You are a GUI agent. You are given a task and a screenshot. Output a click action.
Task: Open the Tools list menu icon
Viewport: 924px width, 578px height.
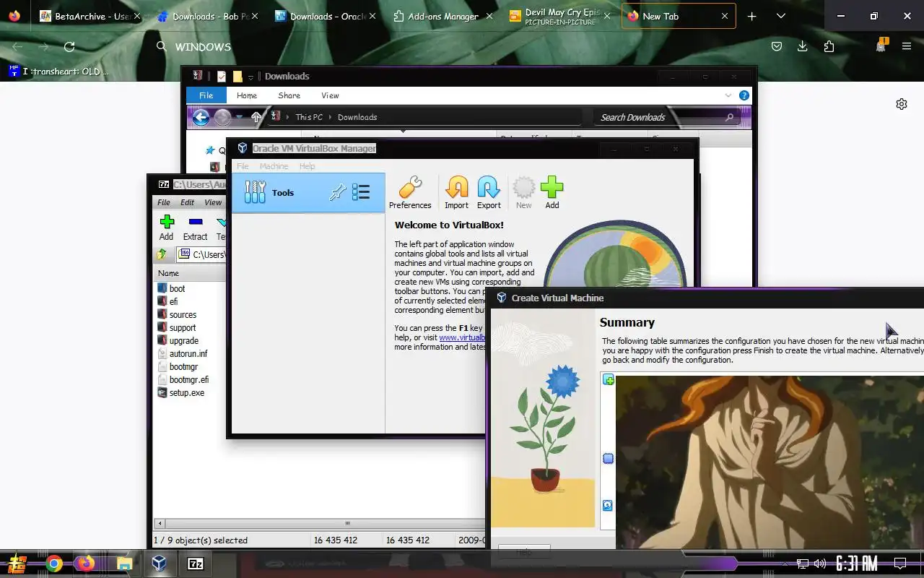pyautogui.click(x=361, y=192)
